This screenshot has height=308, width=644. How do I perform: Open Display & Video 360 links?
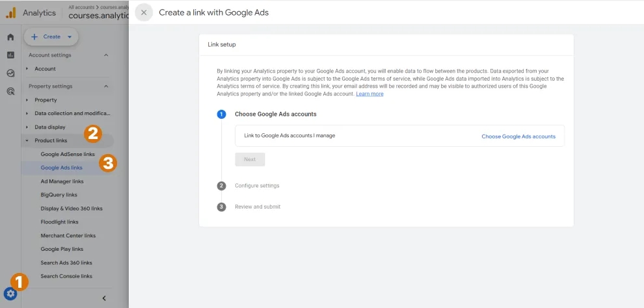(x=72, y=209)
